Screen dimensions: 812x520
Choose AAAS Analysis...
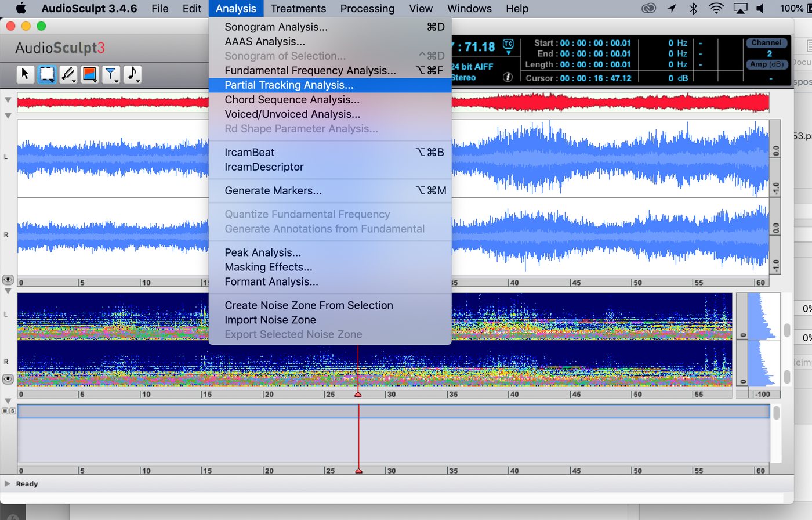pos(330,41)
